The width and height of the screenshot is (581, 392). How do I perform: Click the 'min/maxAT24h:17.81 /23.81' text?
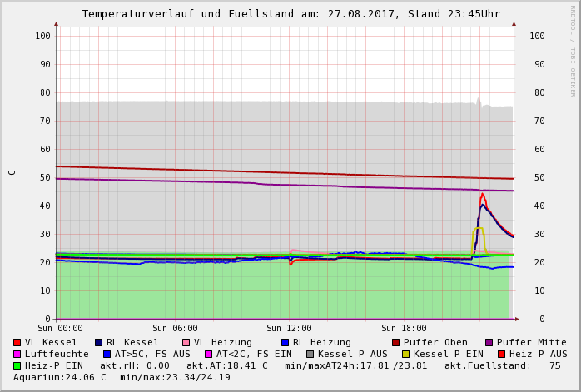356,365
